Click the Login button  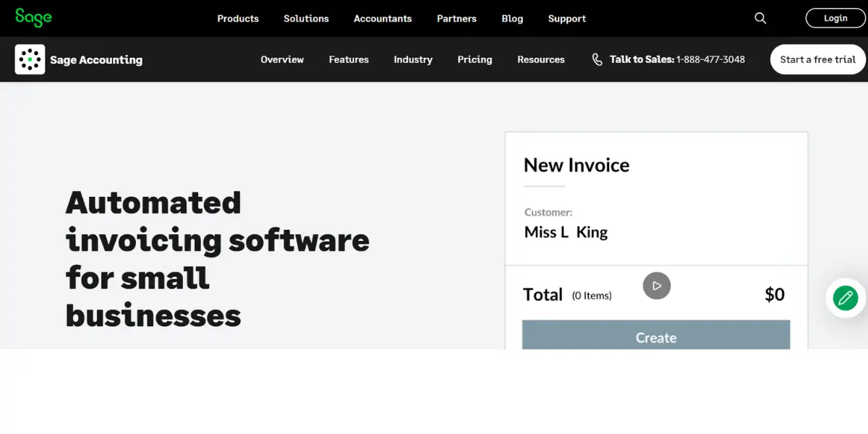tap(835, 18)
